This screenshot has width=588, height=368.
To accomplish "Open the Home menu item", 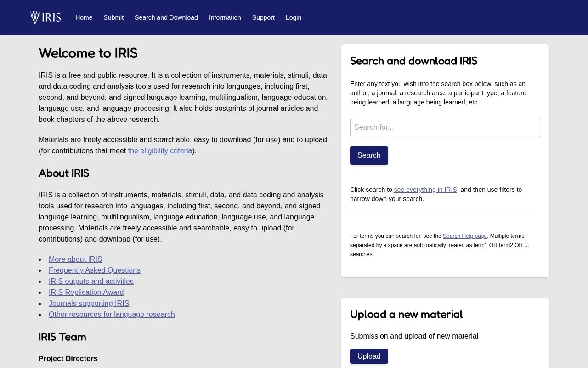I will tap(84, 17).
